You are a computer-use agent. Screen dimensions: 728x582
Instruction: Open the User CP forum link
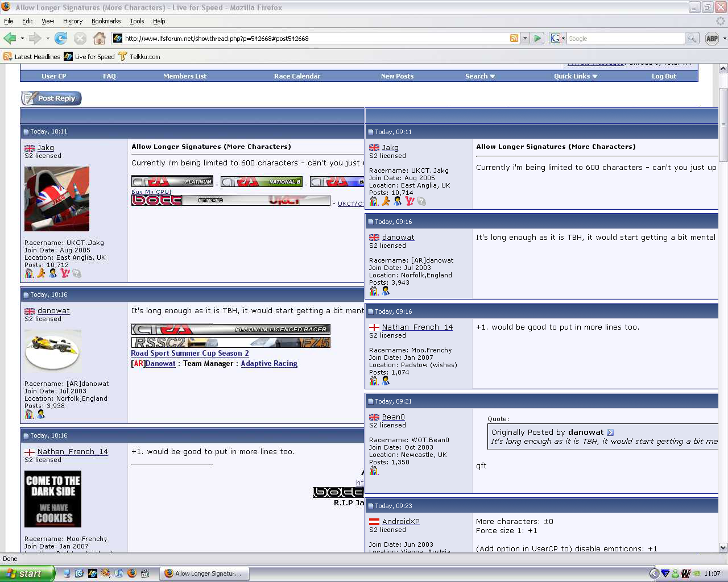(53, 76)
